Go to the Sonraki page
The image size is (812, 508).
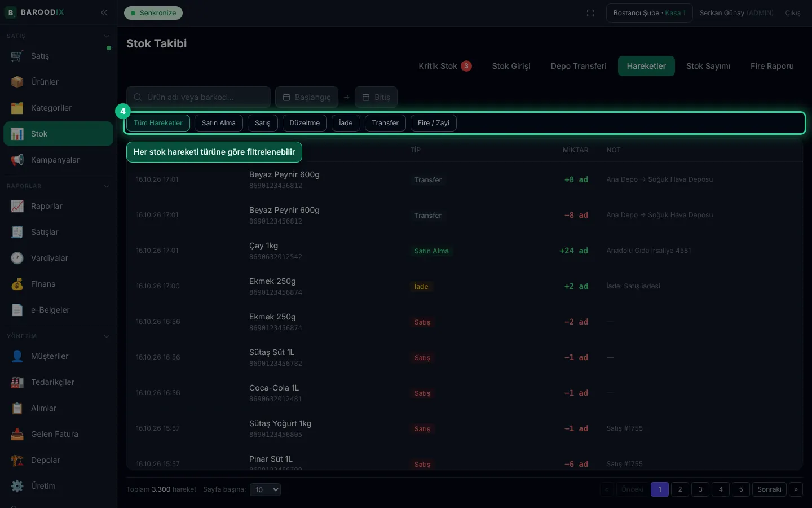click(x=769, y=489)
